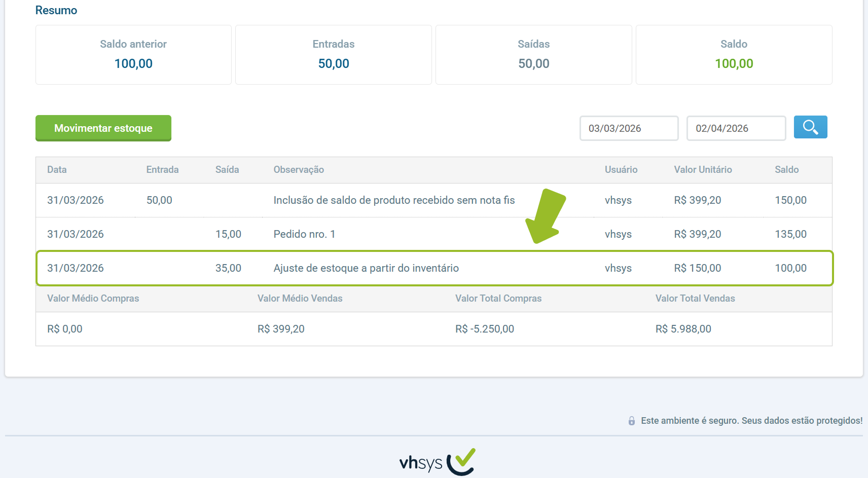Click the row balance 135,00
This screenshot has width=868, height=478.
pos(790,234)
